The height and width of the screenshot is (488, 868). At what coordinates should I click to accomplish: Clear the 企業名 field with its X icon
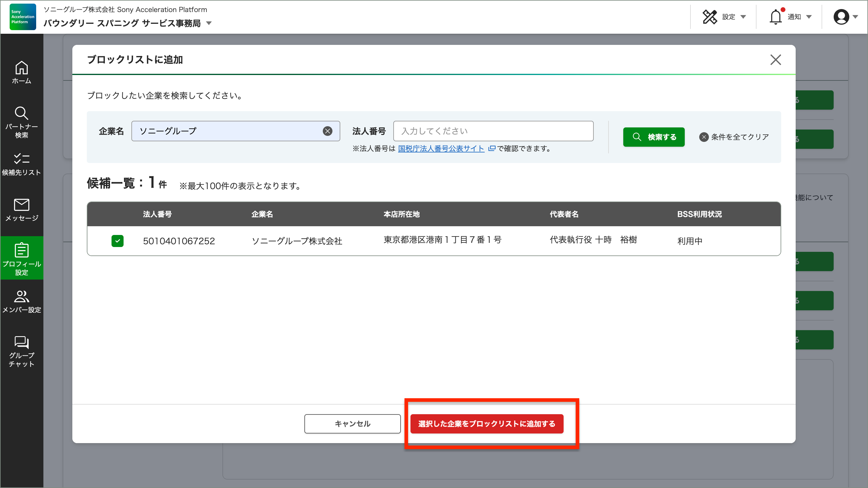click(327, 131)
